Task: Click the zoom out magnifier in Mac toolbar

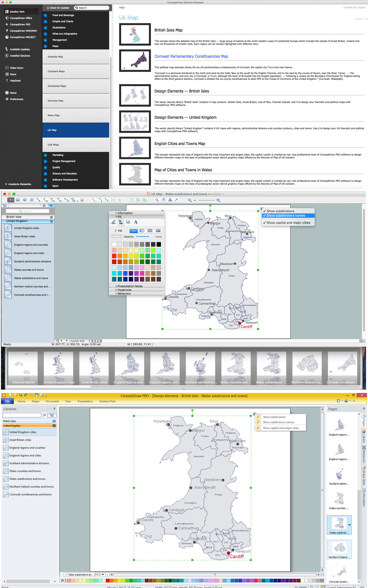Action: point(190,200)
